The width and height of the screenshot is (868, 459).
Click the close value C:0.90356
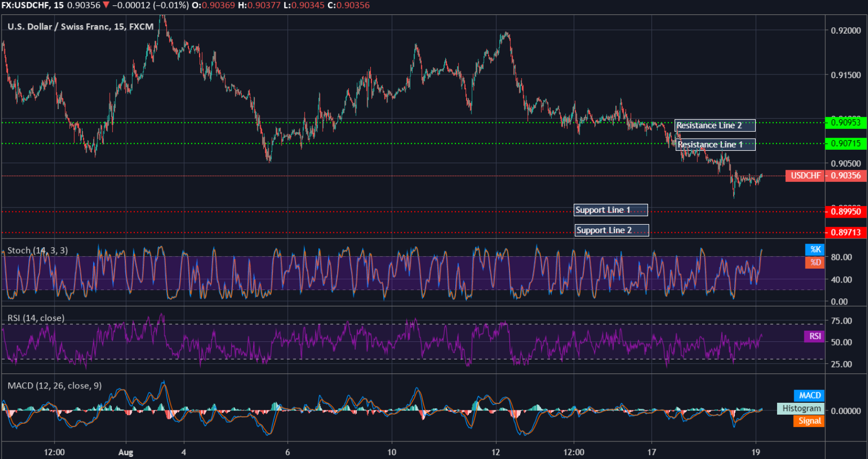(348, 5)
